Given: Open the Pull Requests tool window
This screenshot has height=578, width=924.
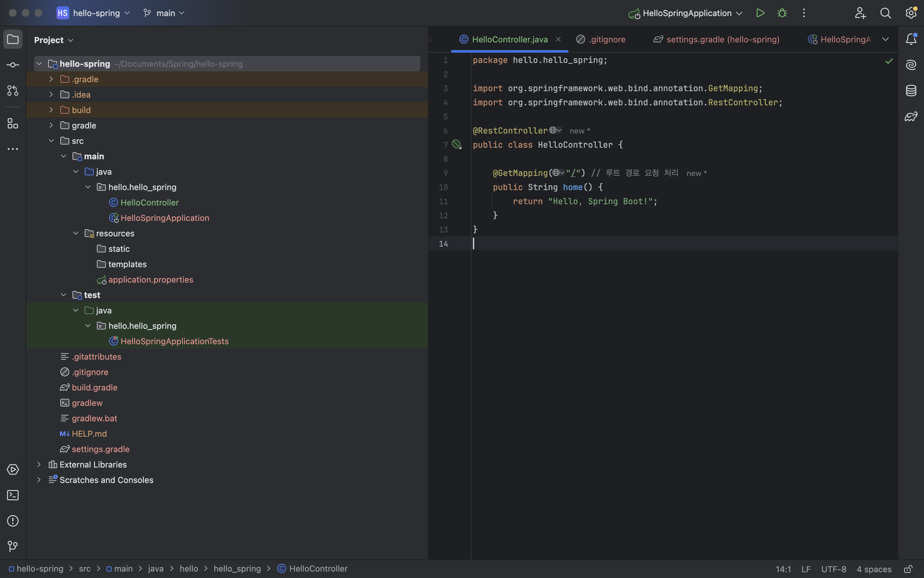Looking at the screenshot, I should point(13,91).
